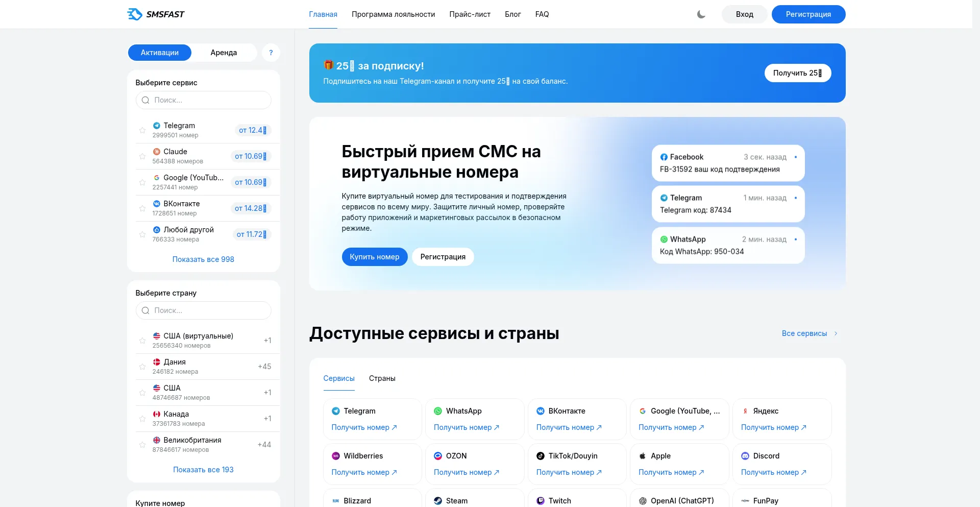Star the Дания country row
Screen dimensions: 980x507
[x=142, y=367]
